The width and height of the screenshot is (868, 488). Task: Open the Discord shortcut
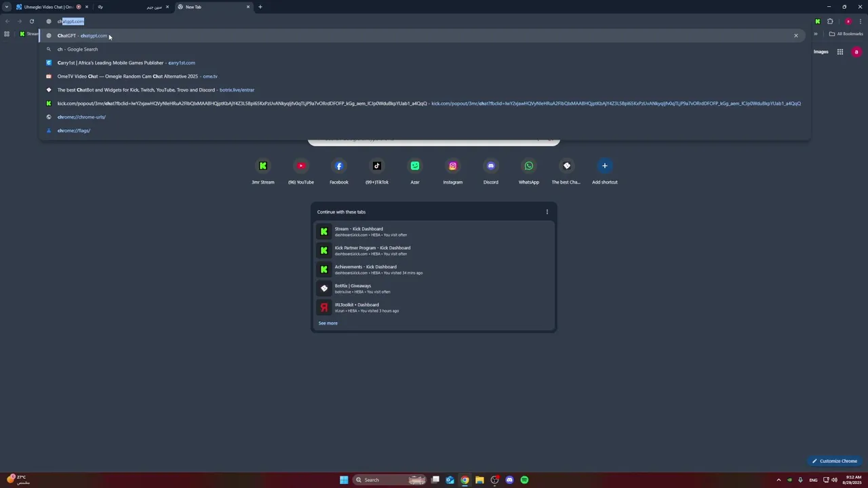pyautogui.click(x=491, y=171)
